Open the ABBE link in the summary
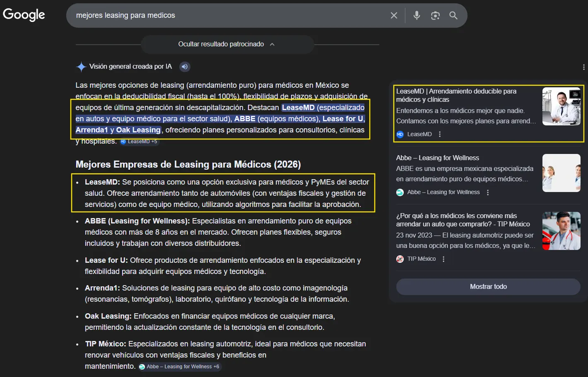This screenshot has width=588, height=377. pyautogui.click(x=245, y=119)
